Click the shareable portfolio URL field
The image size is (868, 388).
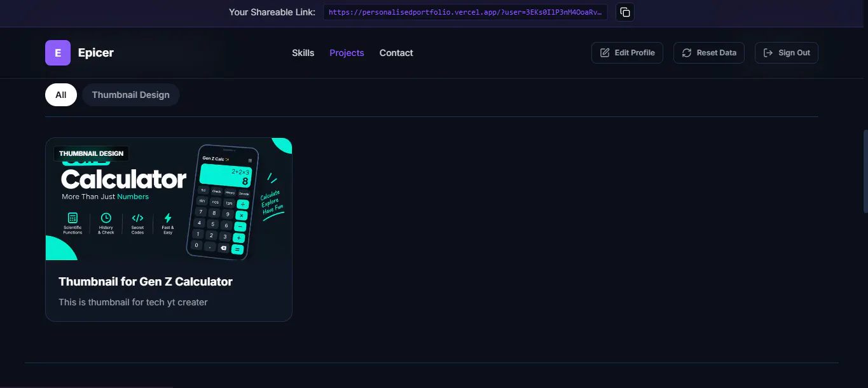(465, 12)
